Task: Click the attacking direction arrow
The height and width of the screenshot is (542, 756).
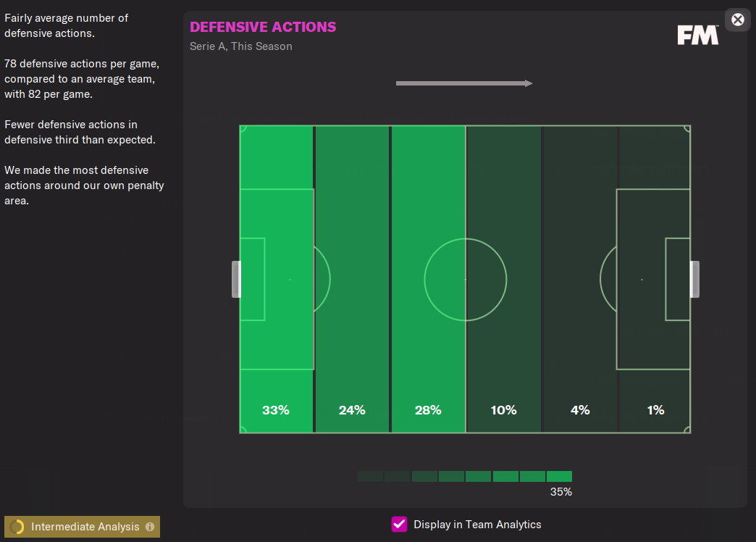Action: (464, 83)
